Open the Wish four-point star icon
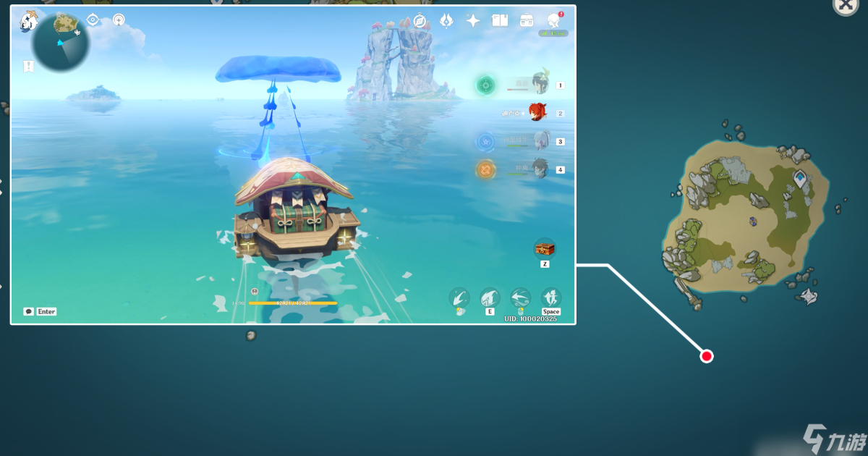Viewport: 868px width, 456px height. click(x=473, y=21)
